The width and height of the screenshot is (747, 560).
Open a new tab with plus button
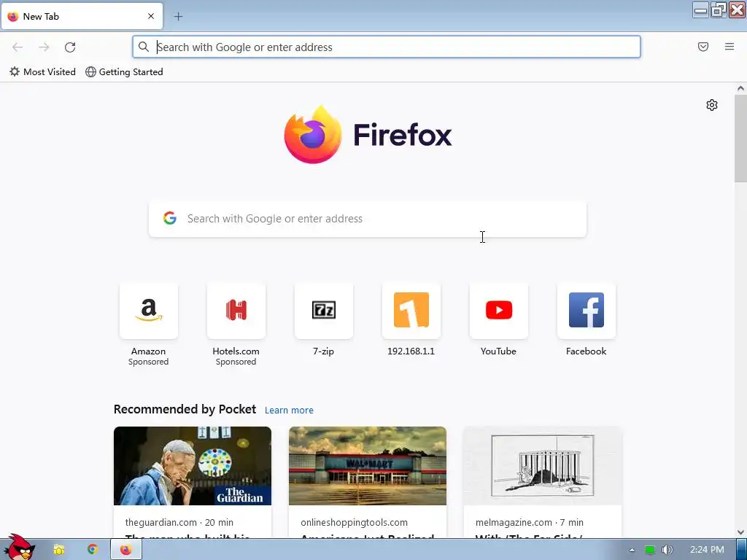click(178, 17)
